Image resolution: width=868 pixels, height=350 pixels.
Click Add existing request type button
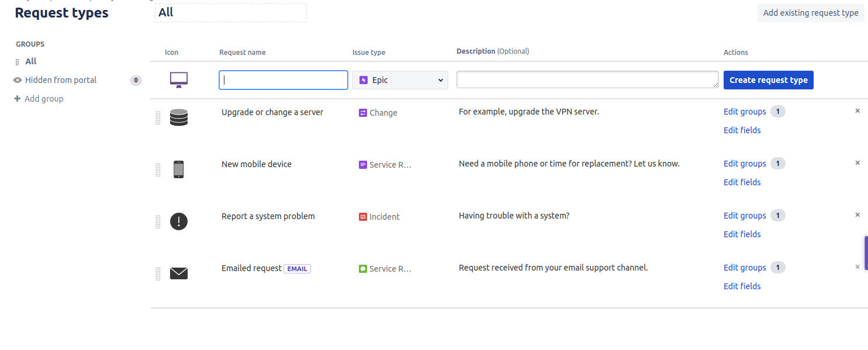(x=810, y=13)
